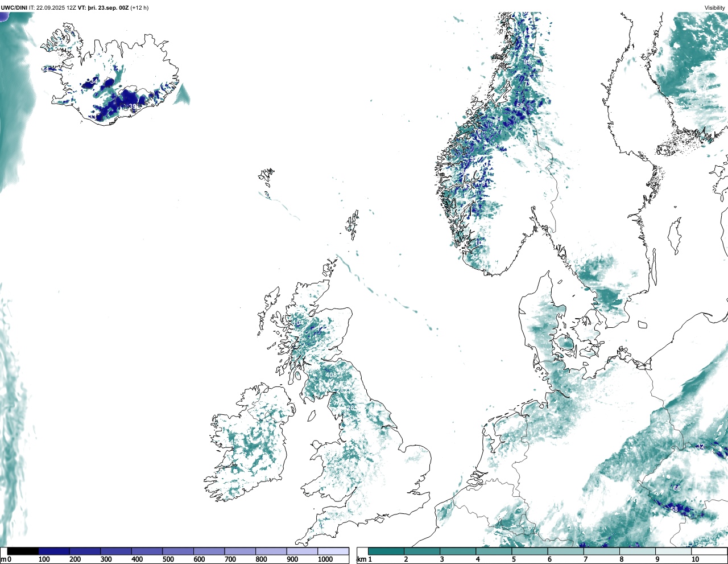Click the 3–4 km legend swatch

[458, 551]
